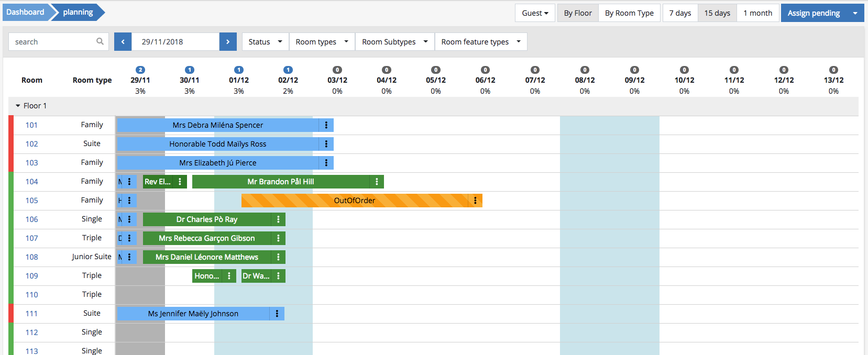Screen dimensions: 868x355
Task: Go to Dashboard breadcrumb
Action: point(25,12)
